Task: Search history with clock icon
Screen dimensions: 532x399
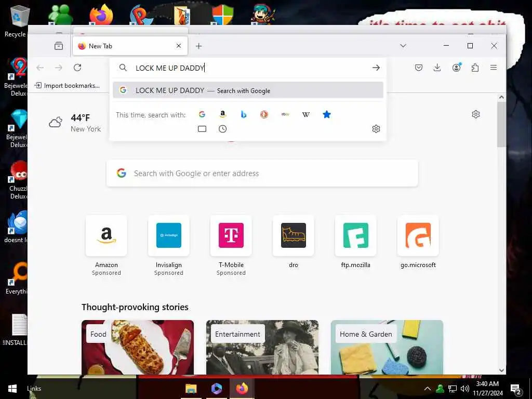Action: 222,129
